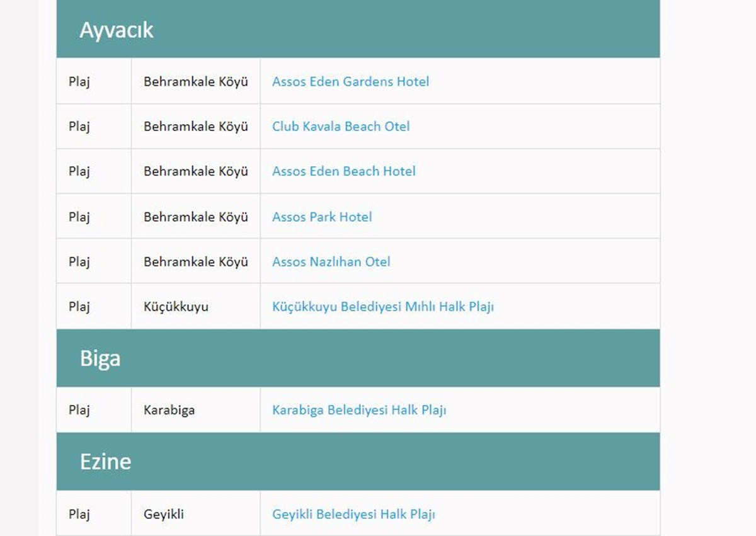Image resolution: width=756 pixels, height=536 pixels.
Task: Open the Assos Eden Beach Hotel link
Action: 344,171
